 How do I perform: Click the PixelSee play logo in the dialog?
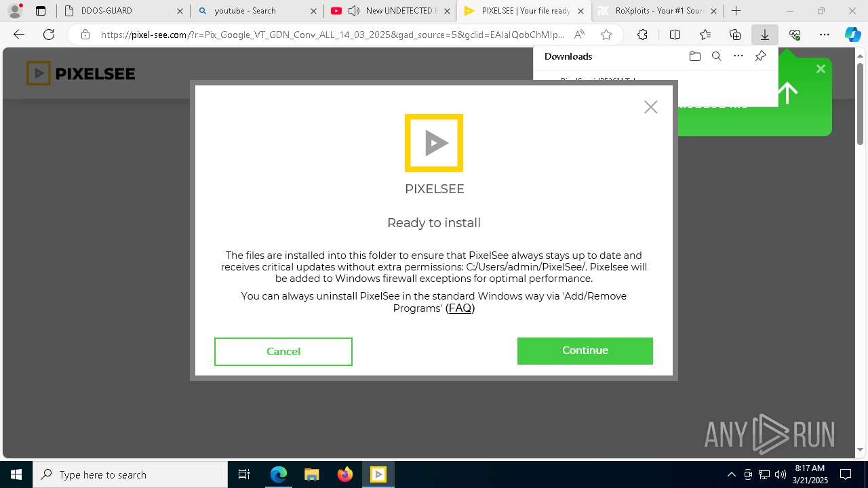tap(434, 143)
